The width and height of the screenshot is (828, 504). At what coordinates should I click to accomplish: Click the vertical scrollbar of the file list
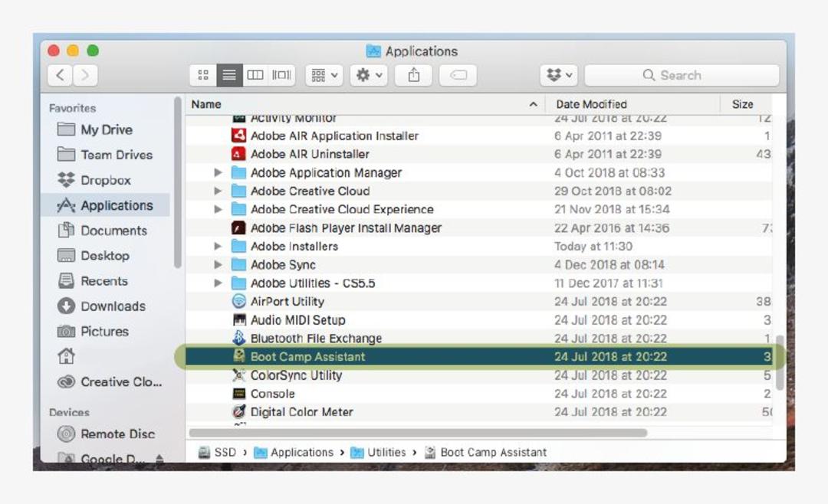(780, 362)
